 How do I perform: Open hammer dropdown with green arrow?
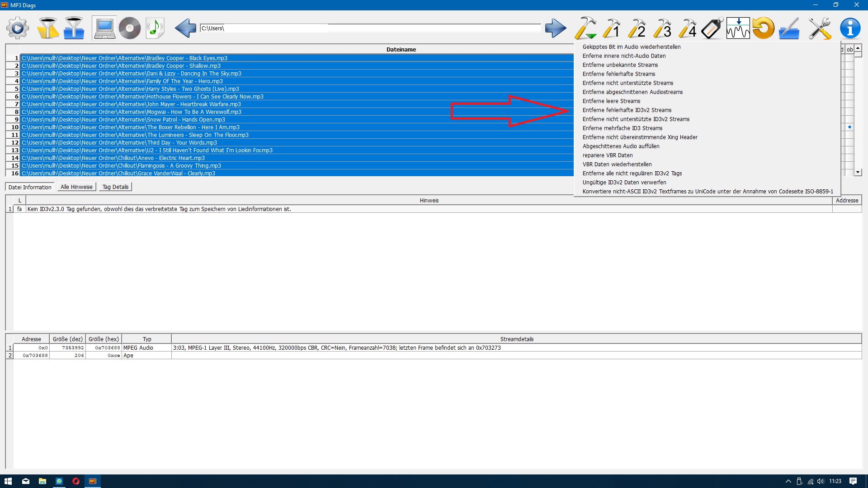586,28
